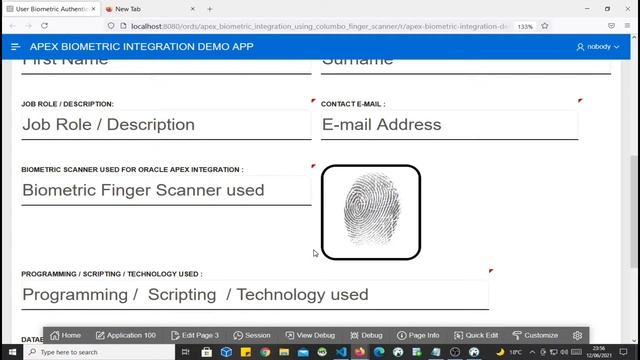Click the Type here to search box
Viewport: 640px width, 360px height.
tap(99, 352)
